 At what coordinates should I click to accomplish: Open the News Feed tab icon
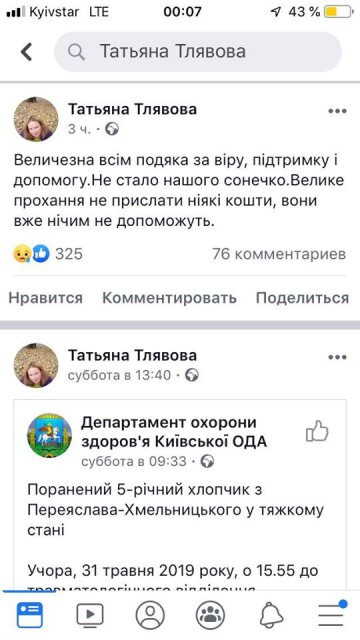point(29,615)
